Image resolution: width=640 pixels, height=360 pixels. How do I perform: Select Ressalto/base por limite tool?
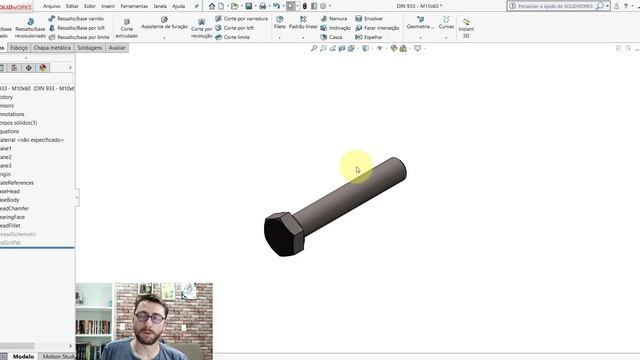pos(79,37)
